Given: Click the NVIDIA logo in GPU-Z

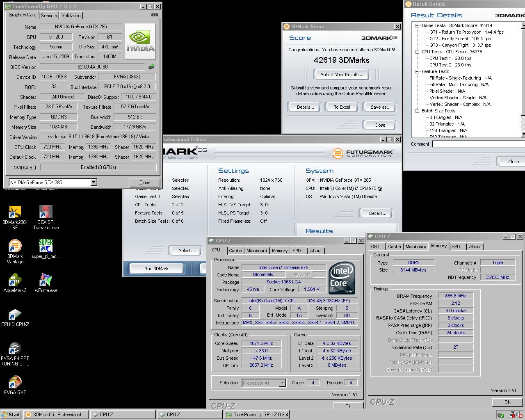Looking at the screenshot, I should [140, 41].
